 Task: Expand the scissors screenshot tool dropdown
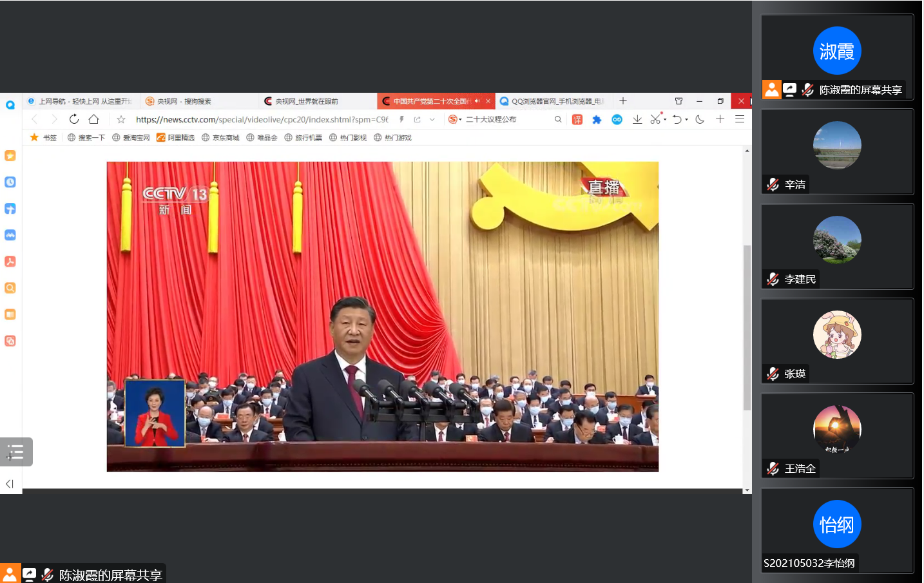665,120
